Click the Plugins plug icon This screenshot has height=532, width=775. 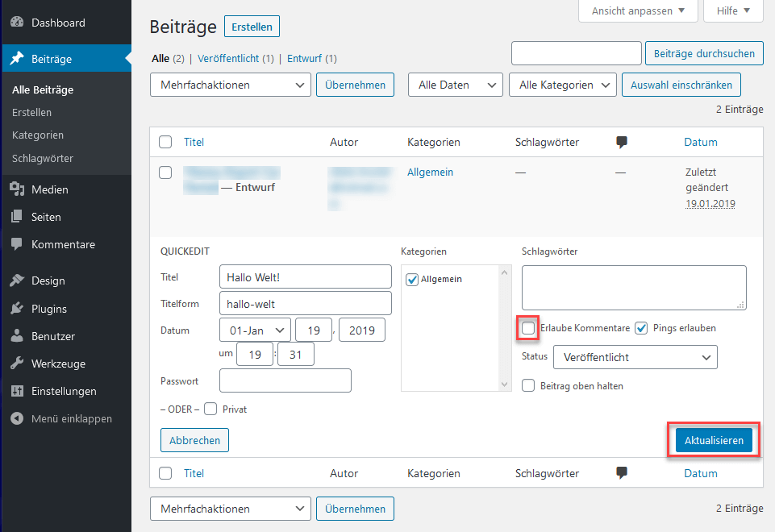(17, 308)
